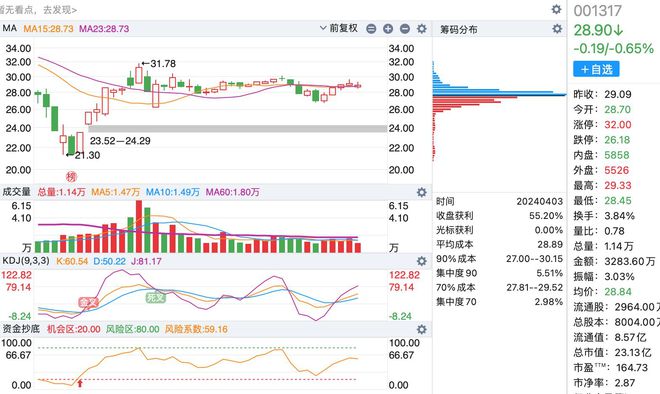
Task: Click the 31.78 high price annotation
Action: (159, 64)
